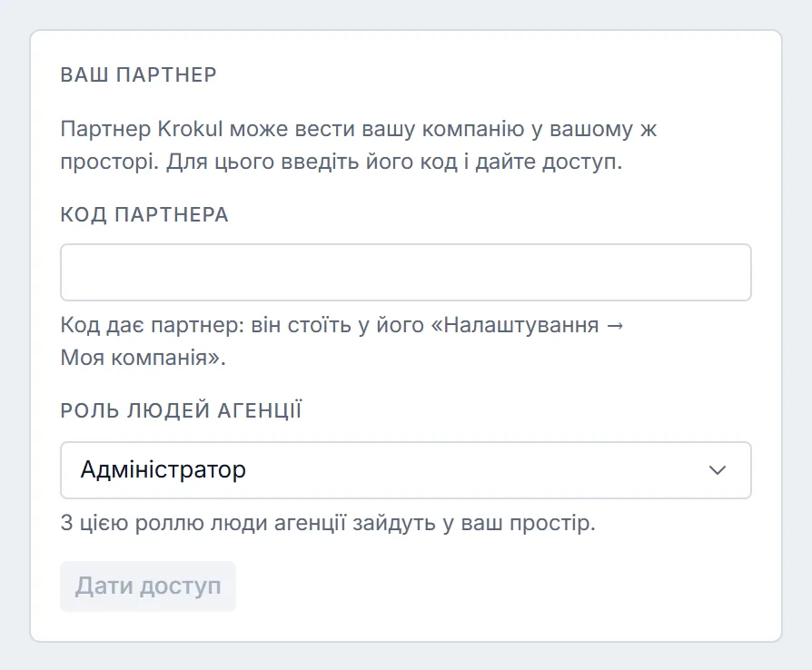
Task: Focus the Код партнера input field
Action: click(x=405, y=272)
